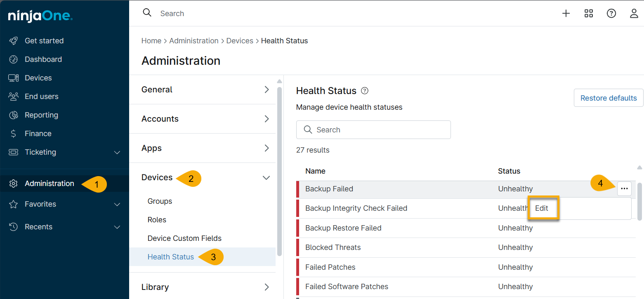644x299 pixels.
Task: Click the NinjaOne logo
Action: tap(40, 16)
